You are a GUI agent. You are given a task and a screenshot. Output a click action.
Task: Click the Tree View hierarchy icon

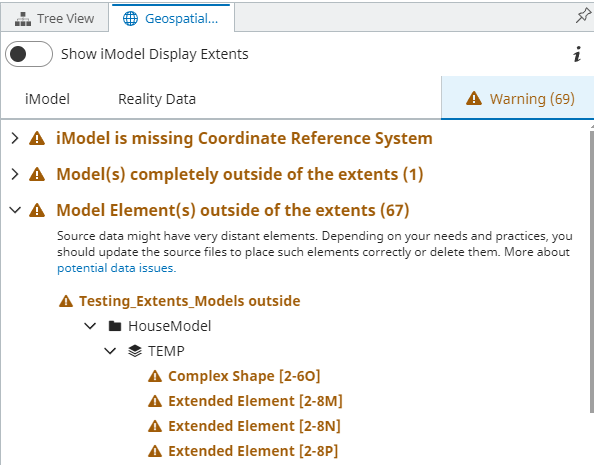[23, 19]
